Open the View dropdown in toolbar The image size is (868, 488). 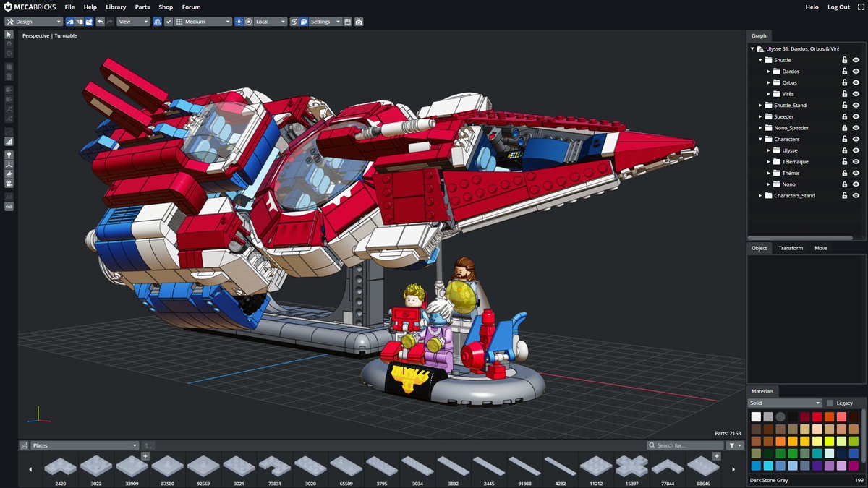click(133, 22)
